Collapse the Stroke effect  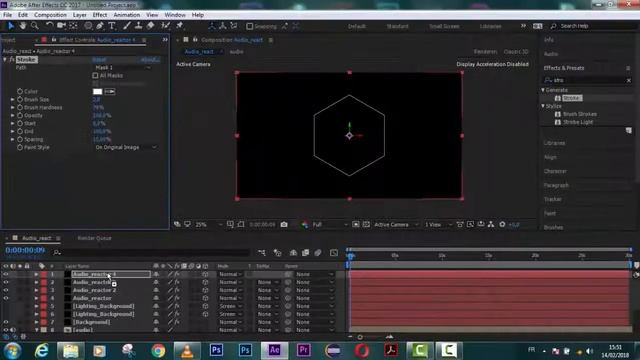[x=5, y=60]
